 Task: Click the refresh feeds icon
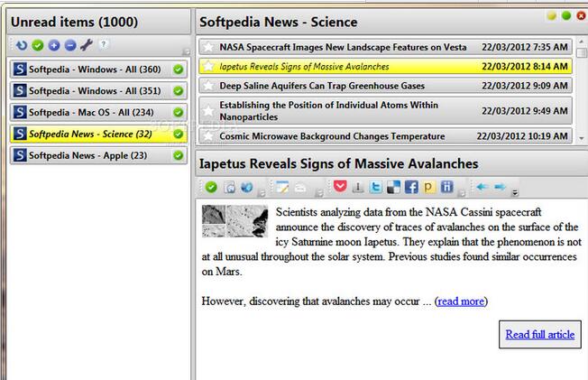pos(22,45)
